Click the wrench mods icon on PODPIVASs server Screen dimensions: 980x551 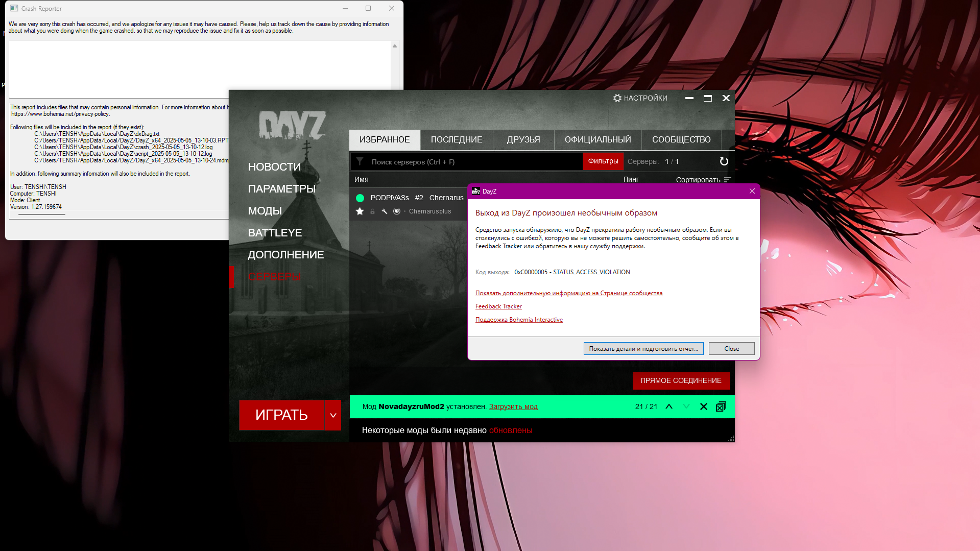[x=385, y=211]
